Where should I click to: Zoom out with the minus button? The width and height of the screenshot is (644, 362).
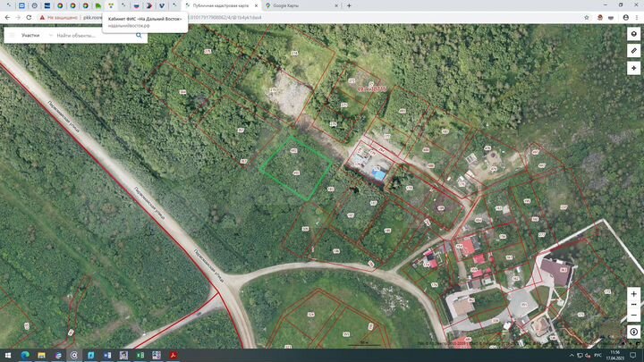click(633, 315)
